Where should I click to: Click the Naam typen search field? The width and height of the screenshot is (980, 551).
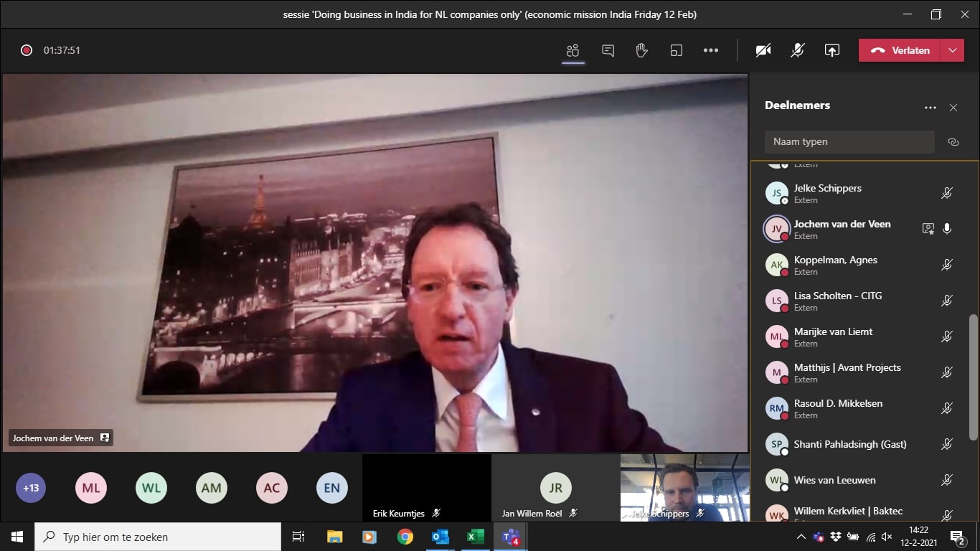(x=849, y=142)
